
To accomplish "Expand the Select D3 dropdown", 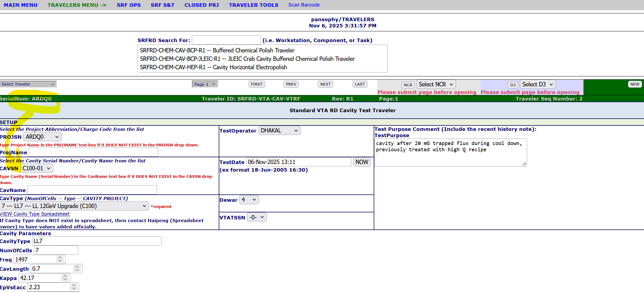I will tap(537, 84).
